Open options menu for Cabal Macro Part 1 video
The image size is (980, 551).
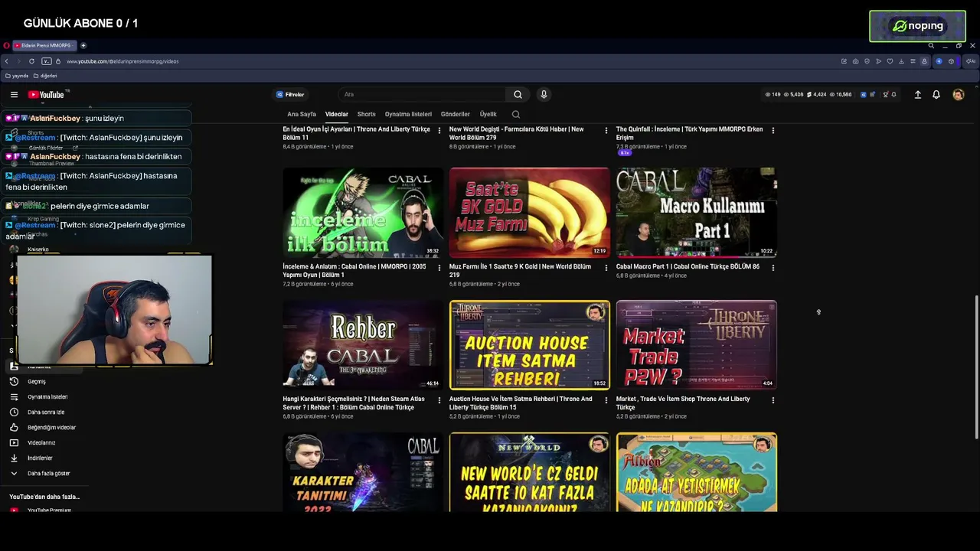pyautogui.click(x=773, y=268)
